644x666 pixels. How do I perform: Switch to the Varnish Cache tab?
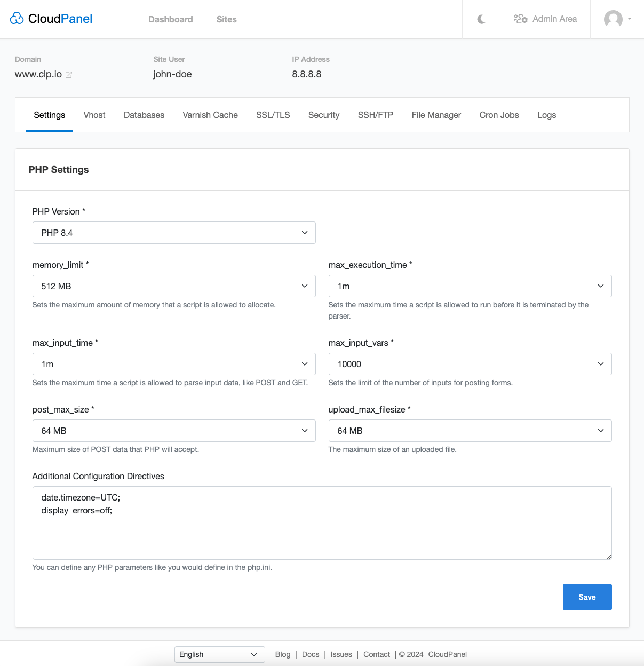tap(210, 115)
